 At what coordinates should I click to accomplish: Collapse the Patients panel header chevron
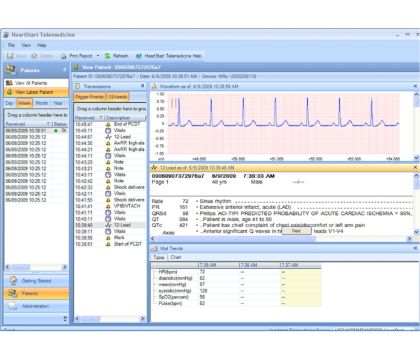click(x=64, y=70)
